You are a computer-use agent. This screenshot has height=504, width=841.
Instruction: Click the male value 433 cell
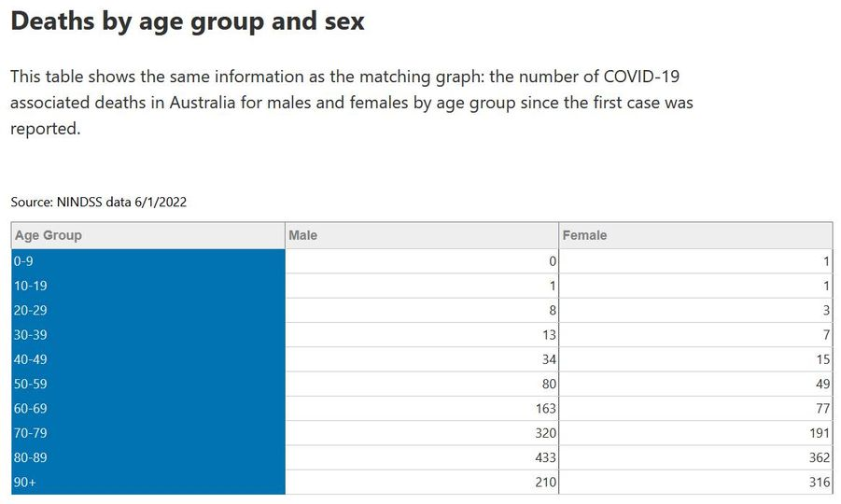point(422,458)
